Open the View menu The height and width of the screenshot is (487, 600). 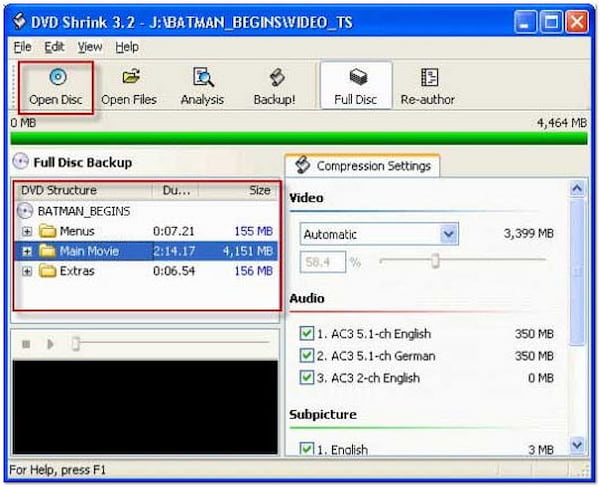point(90,47)
